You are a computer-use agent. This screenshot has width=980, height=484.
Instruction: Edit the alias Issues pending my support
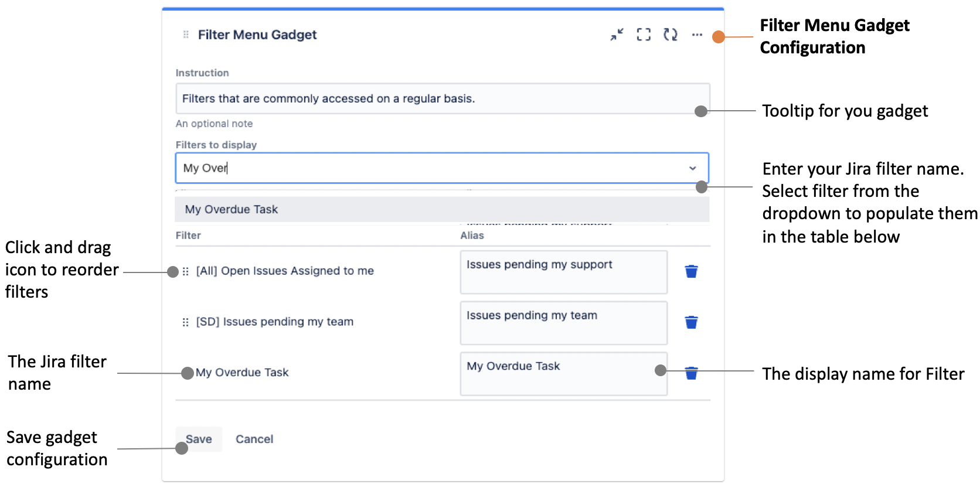[563, 272]
